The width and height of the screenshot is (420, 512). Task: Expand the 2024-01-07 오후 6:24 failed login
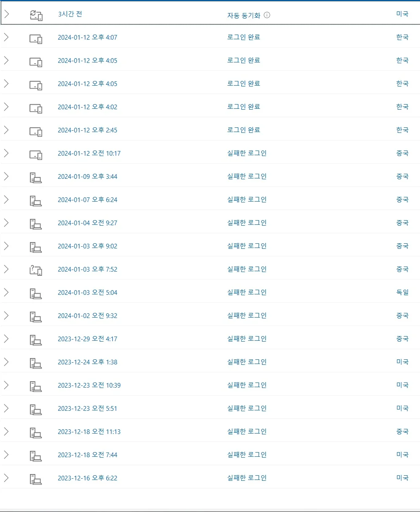(x=6, y=199)
